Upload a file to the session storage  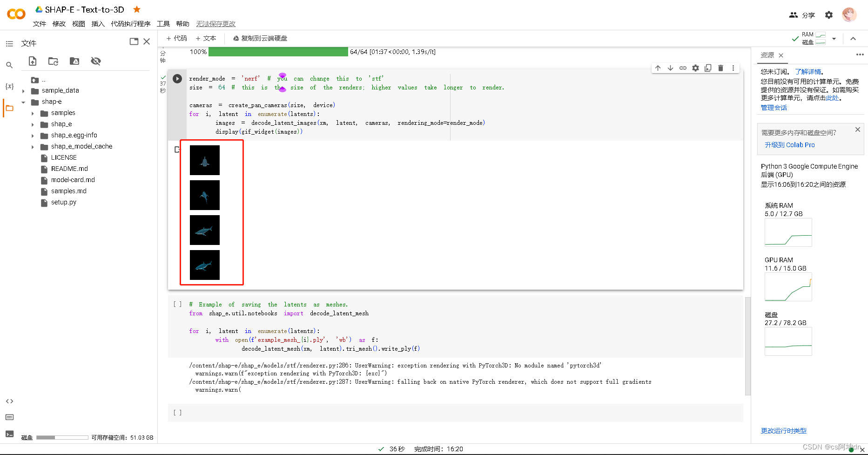pyautogui.click(x=32, y=61)
